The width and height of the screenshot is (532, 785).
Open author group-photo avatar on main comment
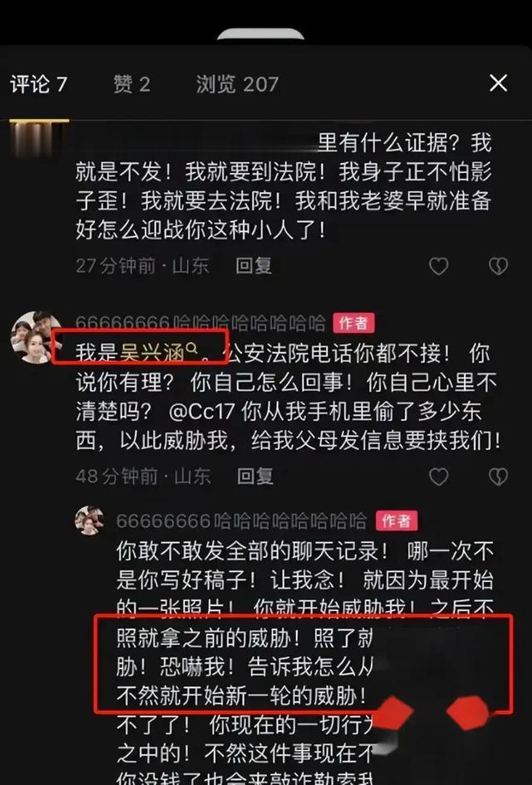(x=36, y=337)
